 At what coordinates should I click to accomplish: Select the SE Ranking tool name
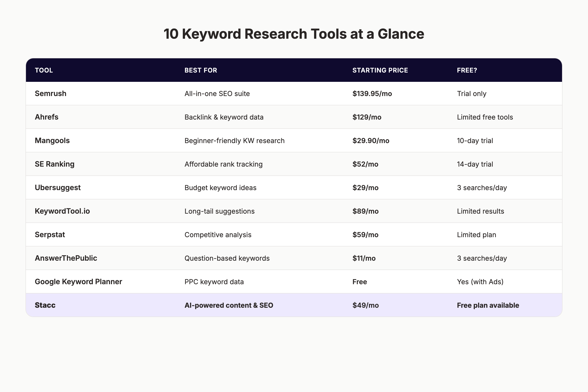coord(54,164)
